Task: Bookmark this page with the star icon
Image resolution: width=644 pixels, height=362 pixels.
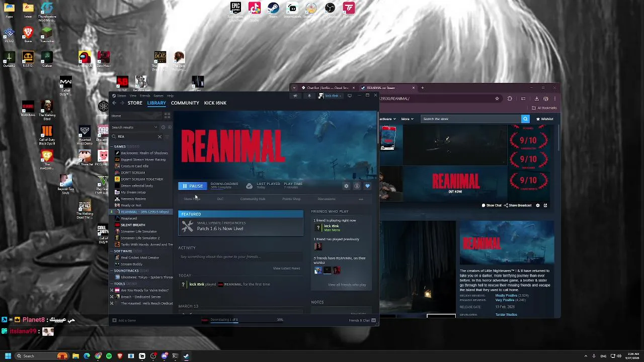Action: (x=497, y=99)
